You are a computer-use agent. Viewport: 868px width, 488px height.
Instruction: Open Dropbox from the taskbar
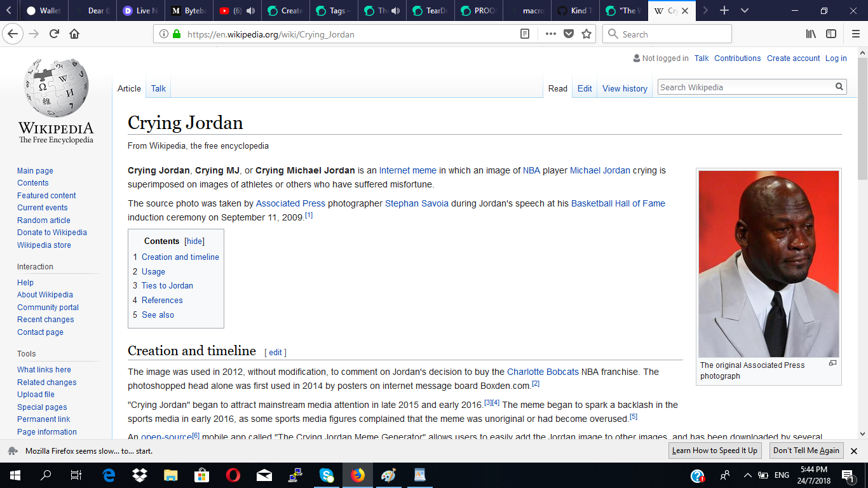coord(140,475)
